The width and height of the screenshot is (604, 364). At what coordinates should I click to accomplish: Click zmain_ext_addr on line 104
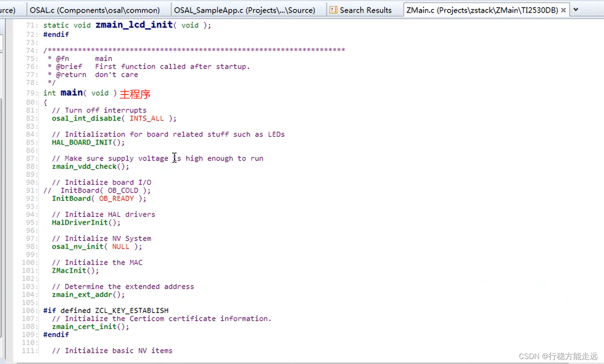coord(82,295)
